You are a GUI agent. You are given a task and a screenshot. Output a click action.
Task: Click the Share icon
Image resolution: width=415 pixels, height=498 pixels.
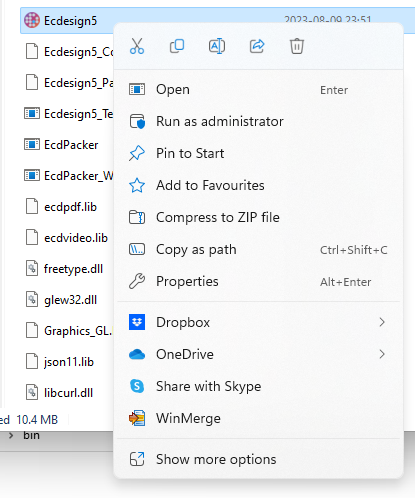pyautogui.click(x=257, y=46)
